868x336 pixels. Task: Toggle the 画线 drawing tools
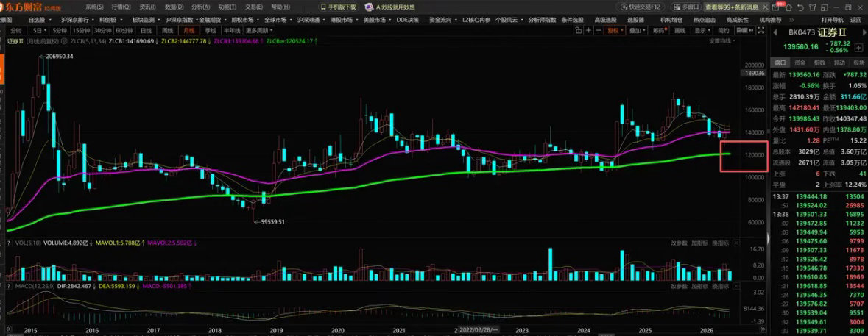point(680,30)
